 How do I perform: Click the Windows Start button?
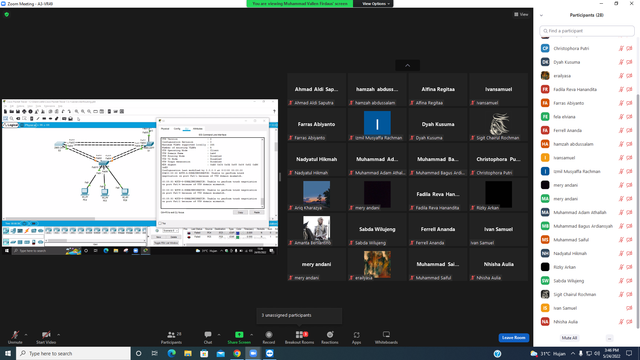coord(8,353)
